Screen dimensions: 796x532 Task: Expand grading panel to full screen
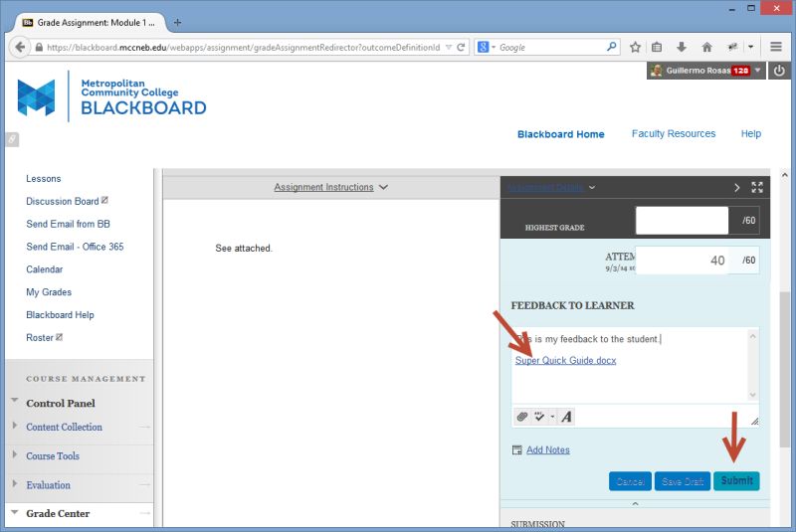tap(757, 187)
